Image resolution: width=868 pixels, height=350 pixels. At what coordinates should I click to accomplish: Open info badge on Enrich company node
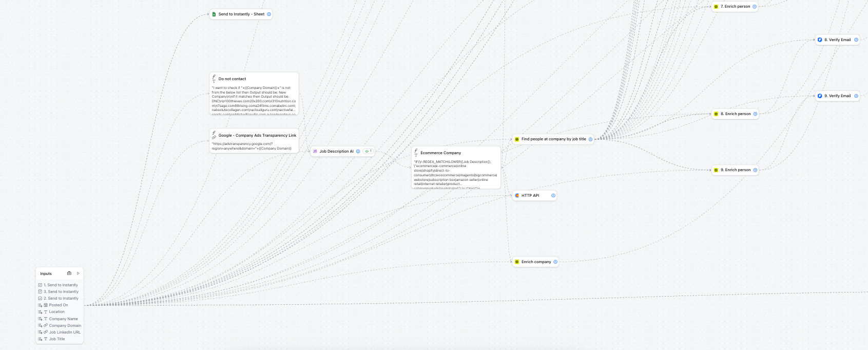555,262
